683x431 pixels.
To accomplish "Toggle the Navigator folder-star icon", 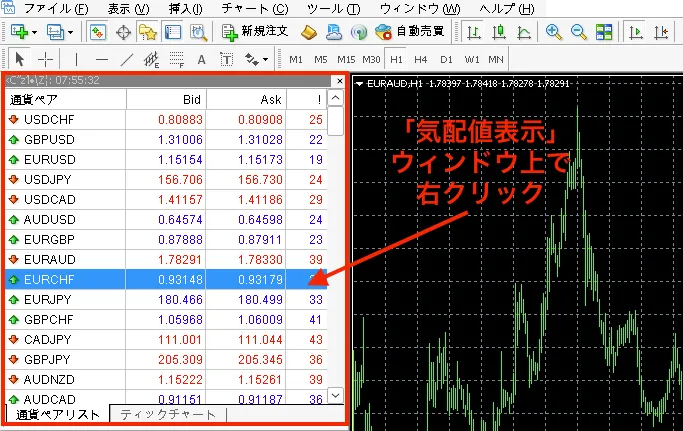I will (x=148, y=32).
